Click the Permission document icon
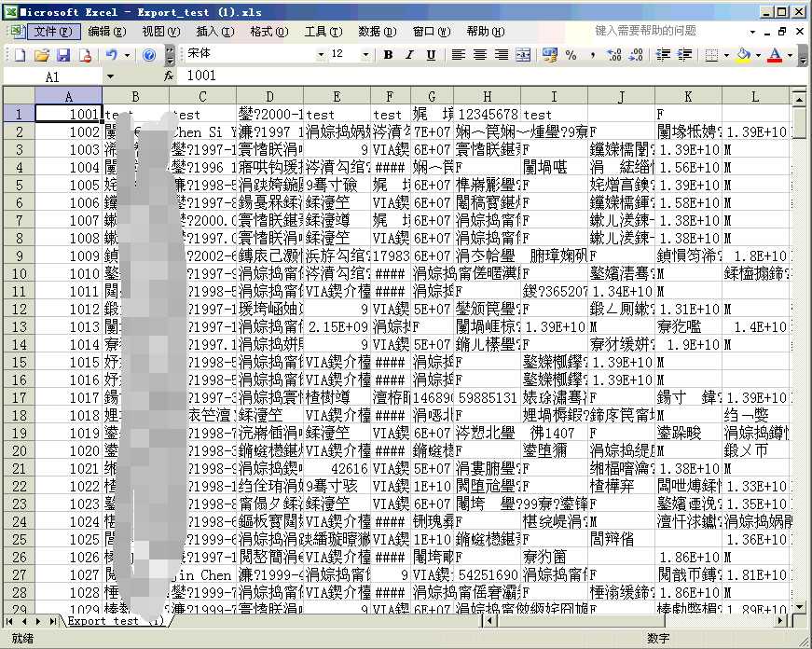Viewport: 812px width, 649px height. click(85, 54)
